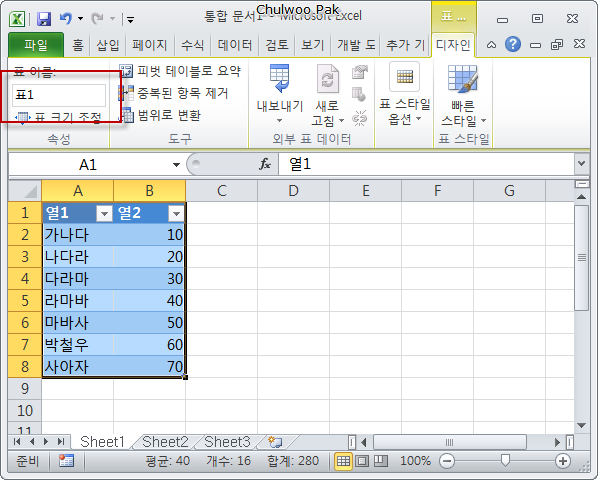Select cell with value 70
Viewport: 598px width, 480px height.
(x=150, y=366)
